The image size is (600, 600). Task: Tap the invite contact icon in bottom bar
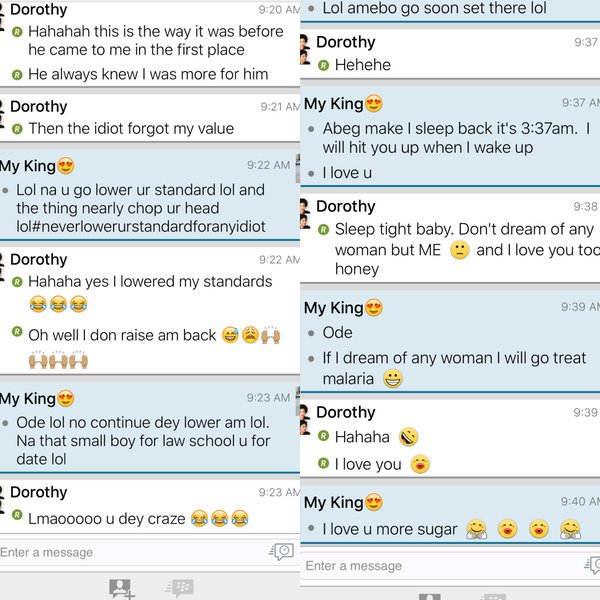click(x=122, y=588)
